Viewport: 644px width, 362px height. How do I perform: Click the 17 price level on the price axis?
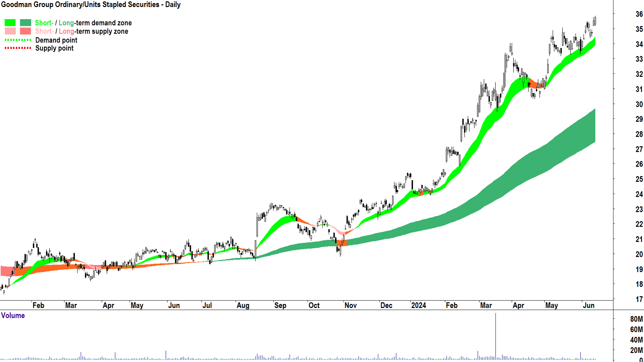pyautogui.click(x=639, y=299)
